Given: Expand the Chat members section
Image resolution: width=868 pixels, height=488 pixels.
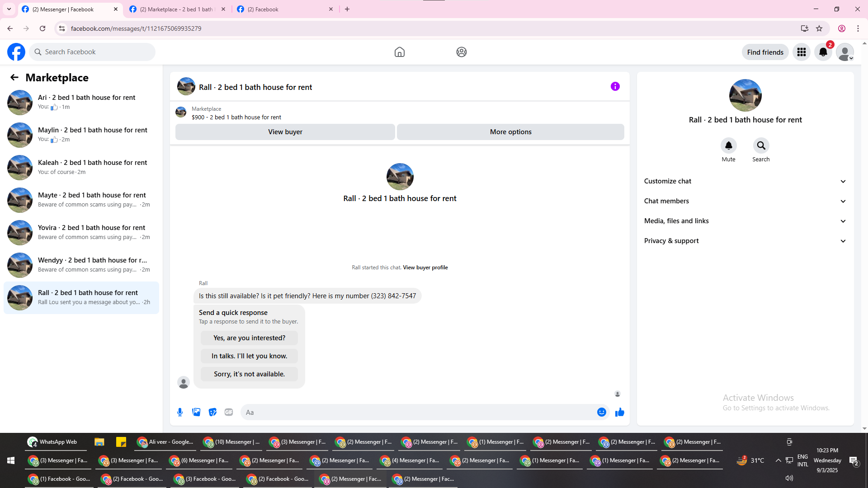Looking at the screenshot, I should click(745, 201).
